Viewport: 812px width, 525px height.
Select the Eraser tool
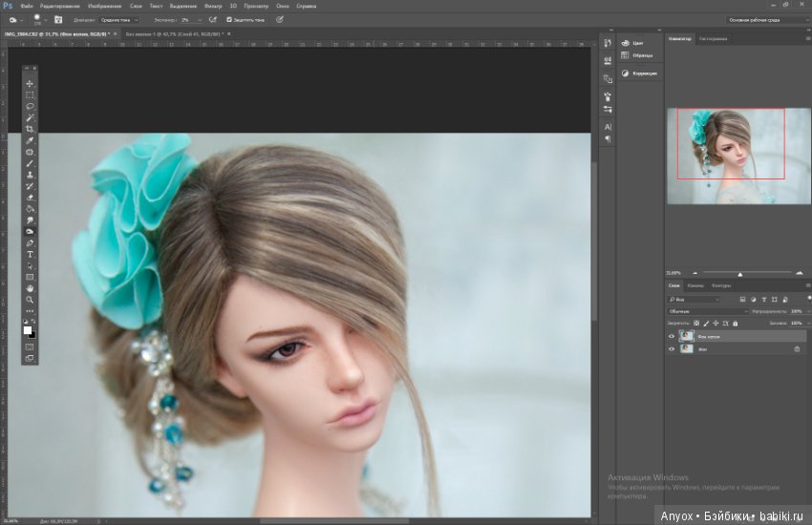coord(30,198)
